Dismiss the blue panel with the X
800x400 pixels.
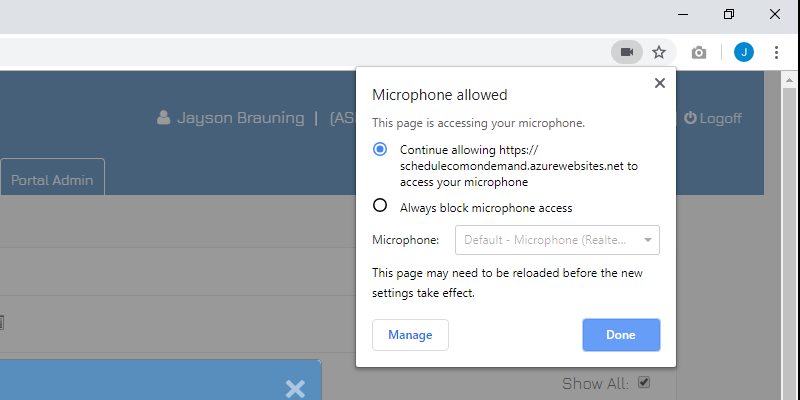[295, 389]
